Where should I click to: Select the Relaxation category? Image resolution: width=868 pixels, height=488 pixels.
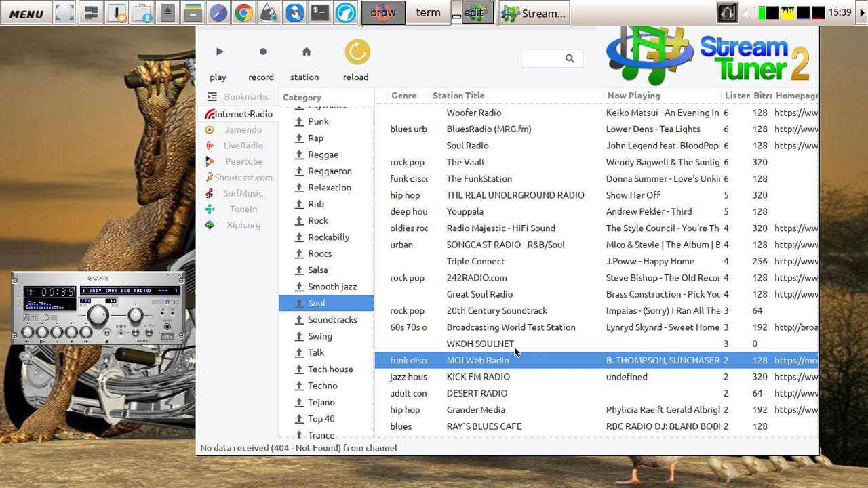[x=326, y=187]
